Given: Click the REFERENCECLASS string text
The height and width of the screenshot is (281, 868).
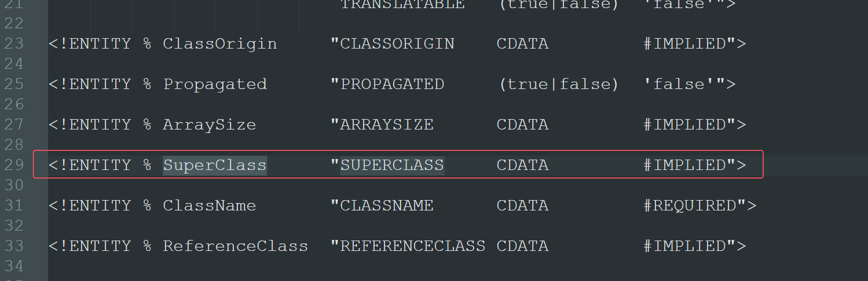Looking at the screenshot, I should click(412, 246).
